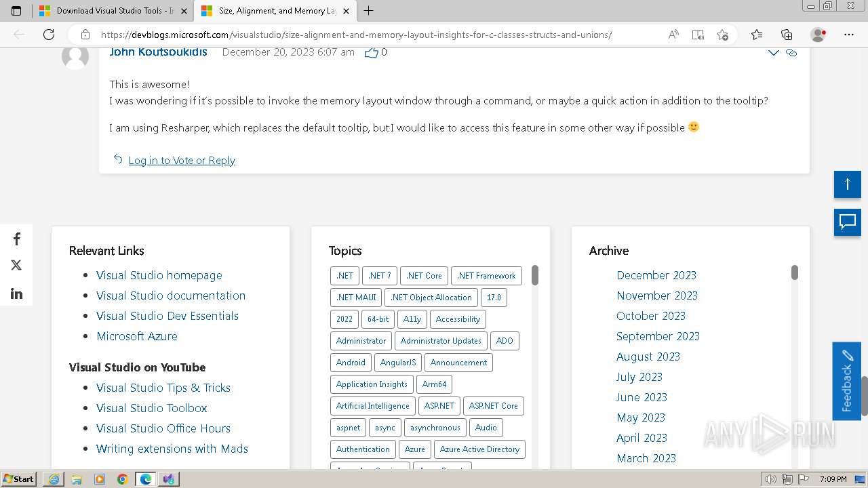Click the system tray volume icon
The image size is (868, 488).
coord(771,479)
